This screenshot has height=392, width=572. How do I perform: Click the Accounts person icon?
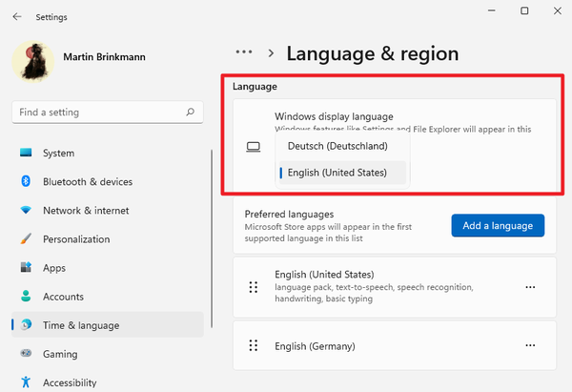click(x=26, y=296)
